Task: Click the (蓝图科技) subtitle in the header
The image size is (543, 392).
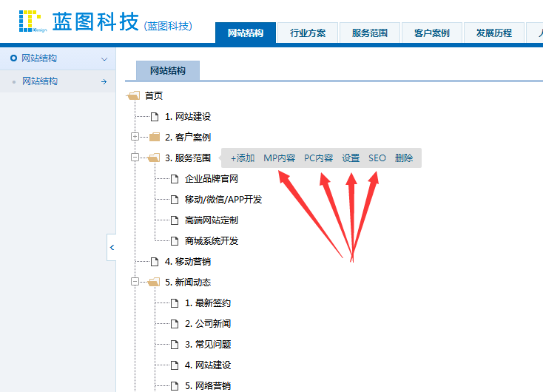Action: tap(168, 26)
